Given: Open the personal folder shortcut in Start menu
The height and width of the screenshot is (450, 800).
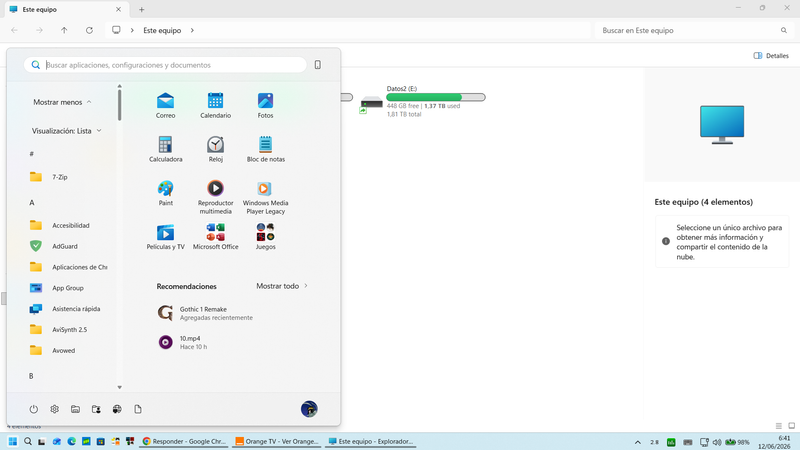Looking at the screenshot, I should click(x=96, y=409).
